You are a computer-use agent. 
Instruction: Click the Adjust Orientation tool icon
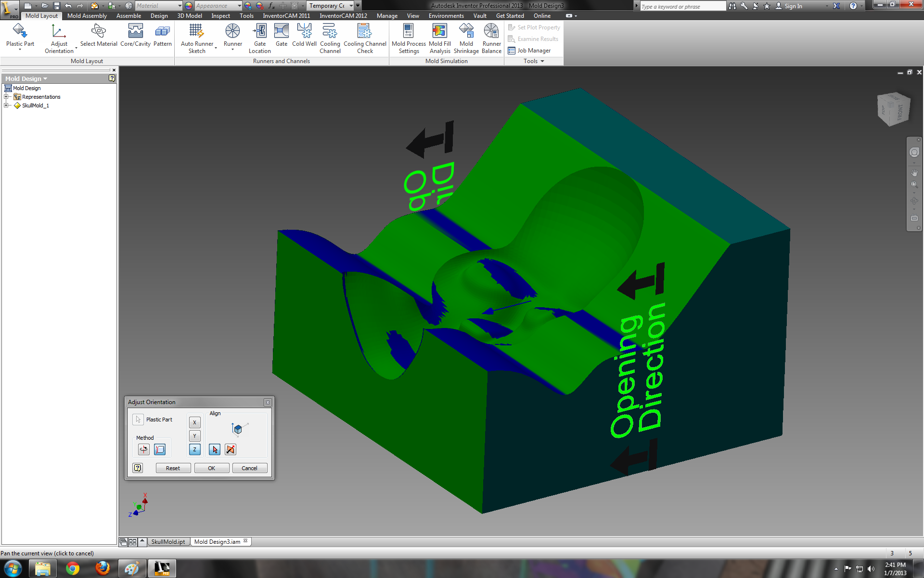click(x=59, y=31)
